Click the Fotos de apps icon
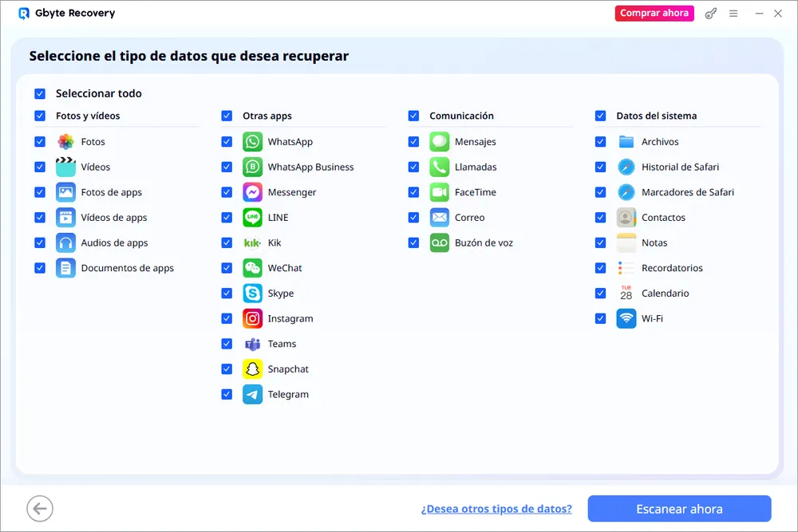The width and height of the screenshot is (798, 532). coord(65,192)
